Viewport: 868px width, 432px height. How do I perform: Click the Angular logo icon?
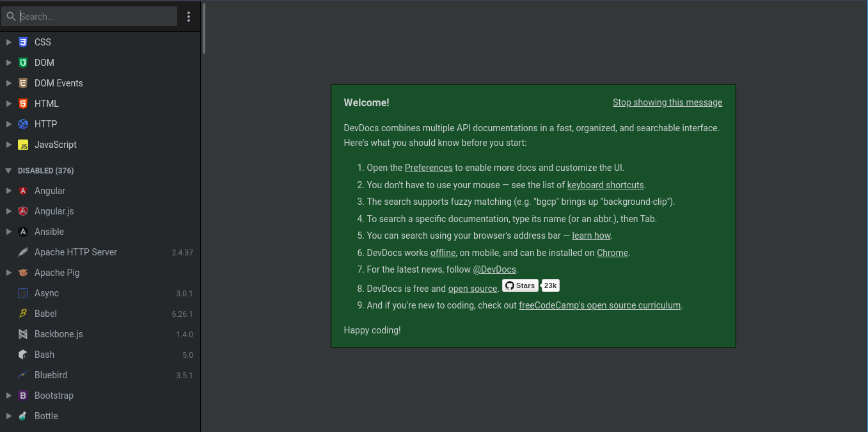coord(23,191)
